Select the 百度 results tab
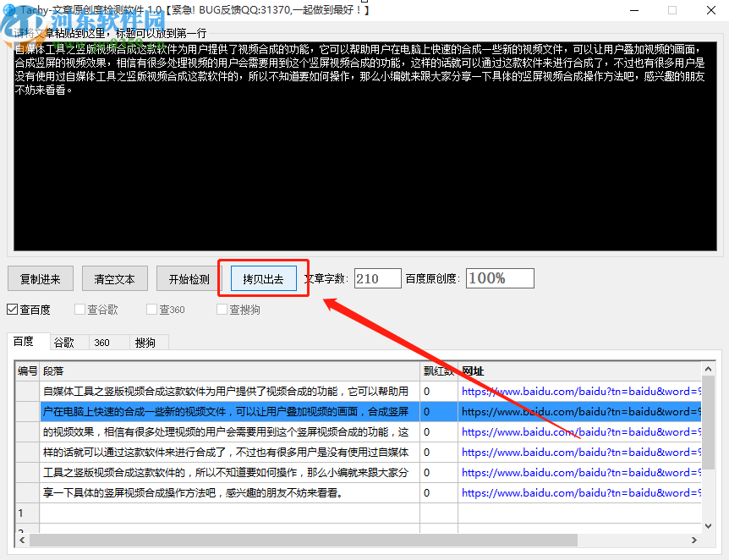The height and width of the screenshot is (560, 729). click(x=25, y=342)
